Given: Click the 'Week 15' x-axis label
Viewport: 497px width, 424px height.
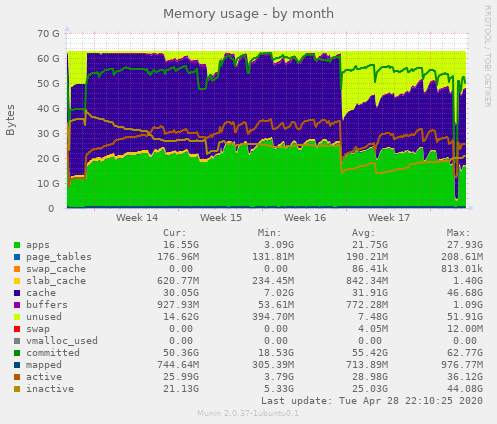Looking at the screenshot, I should [221, 218].
